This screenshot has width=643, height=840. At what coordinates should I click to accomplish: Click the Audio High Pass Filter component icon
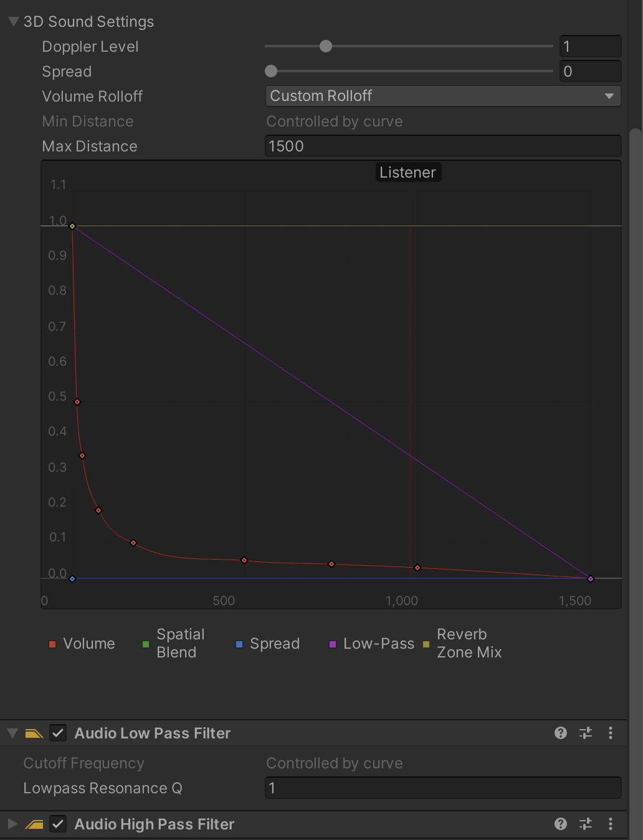point(35,824)
